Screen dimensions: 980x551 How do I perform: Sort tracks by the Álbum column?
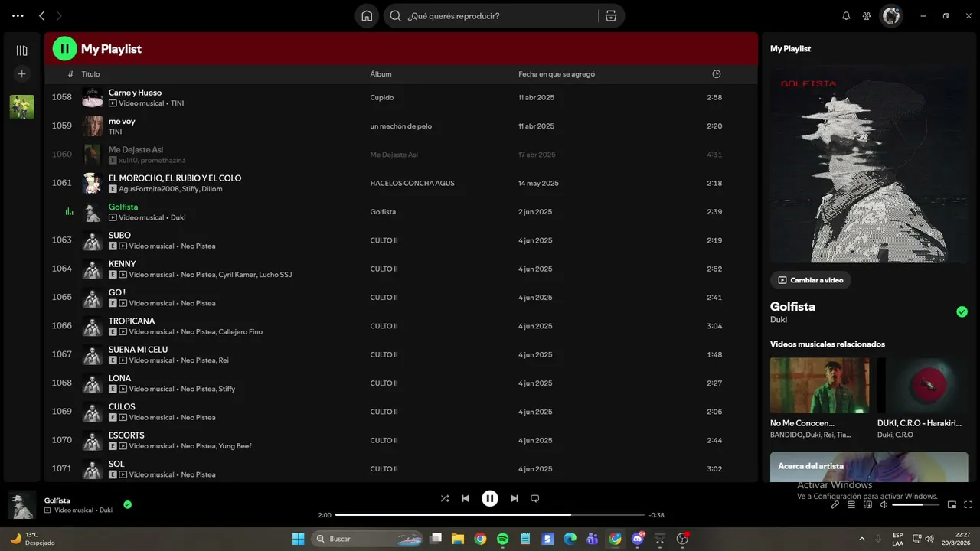tap(381, 74)
